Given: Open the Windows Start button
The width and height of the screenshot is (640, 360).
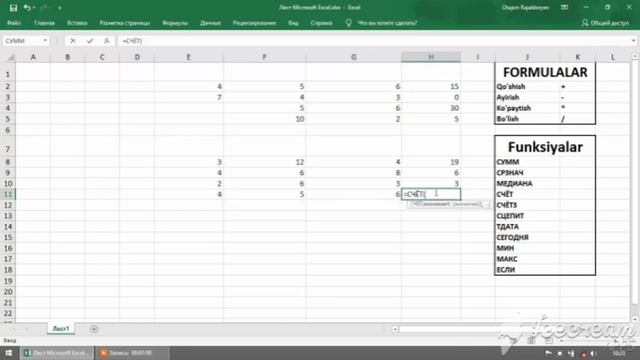Looking at the screenshot, I should (x=9, y=353).
